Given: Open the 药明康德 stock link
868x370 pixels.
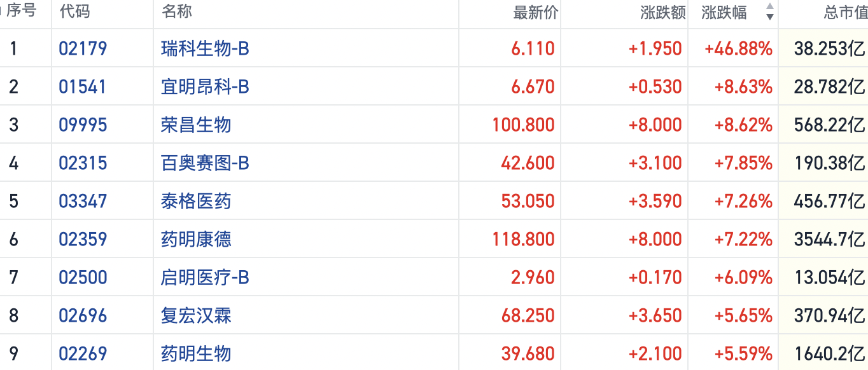Looking at the screenshot, I should (196, 239).
